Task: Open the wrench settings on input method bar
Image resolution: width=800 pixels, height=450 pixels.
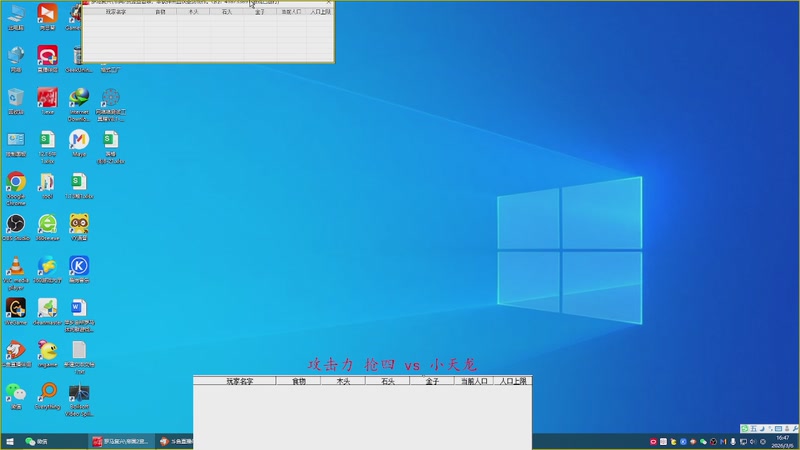Action: (x=795, y=429)
